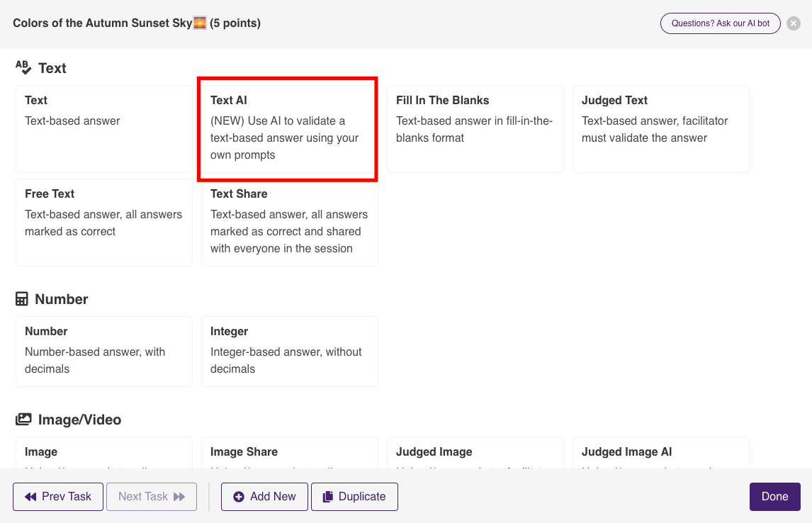Image resolution: width=812 pixels, height=523 pixels.
Task: Select the Text Share question type
Action: point(289,222)
